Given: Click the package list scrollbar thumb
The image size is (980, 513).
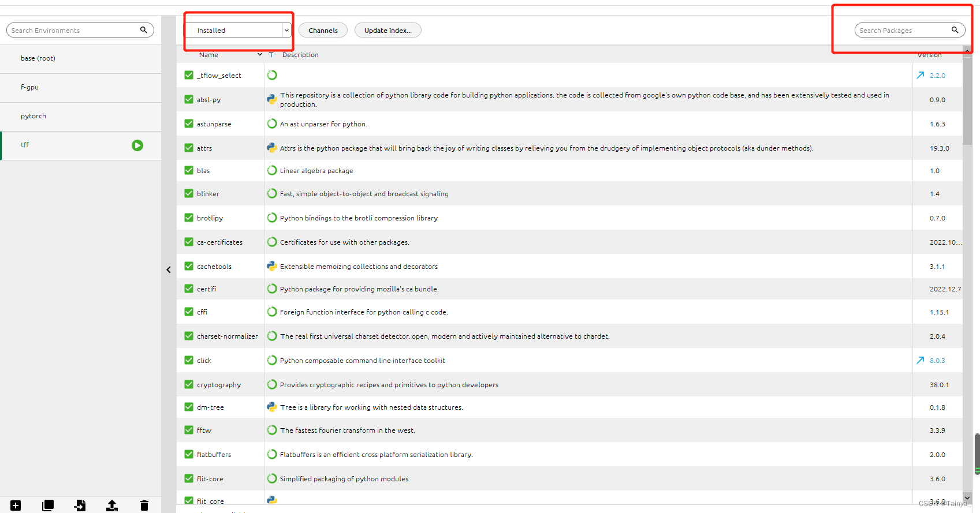Looking at the screenshot, I should [967, 100].
